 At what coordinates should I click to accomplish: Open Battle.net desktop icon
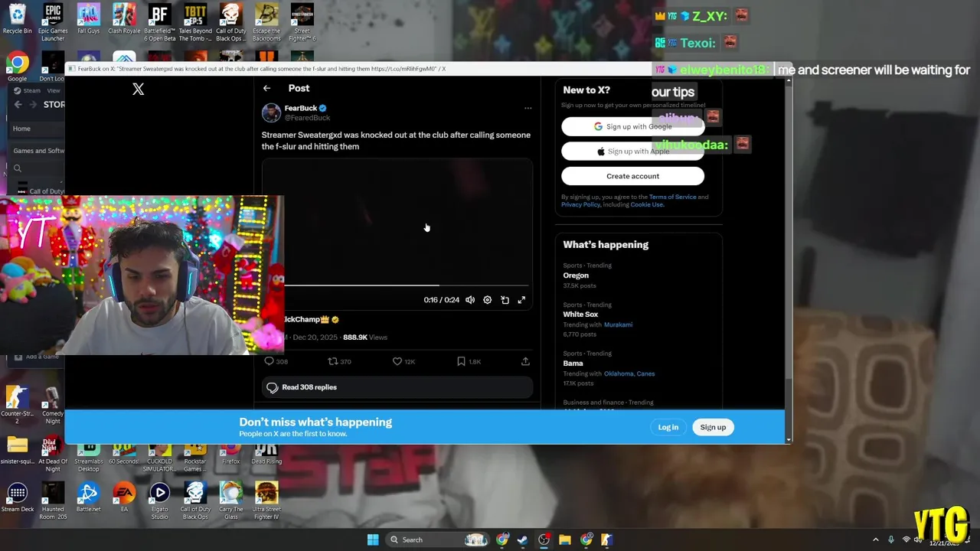point(88,497)
